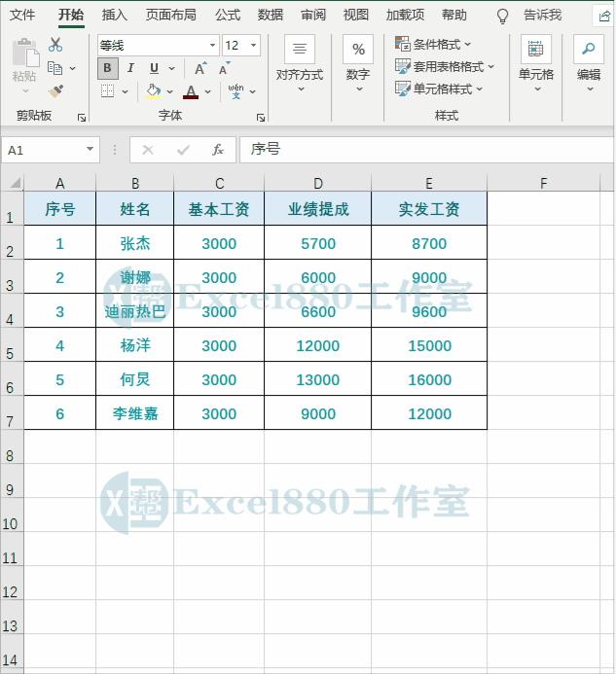Expand the copy options arrow
Screen dimensions: 616x674
pyautogui.click(x=73, y=68)
